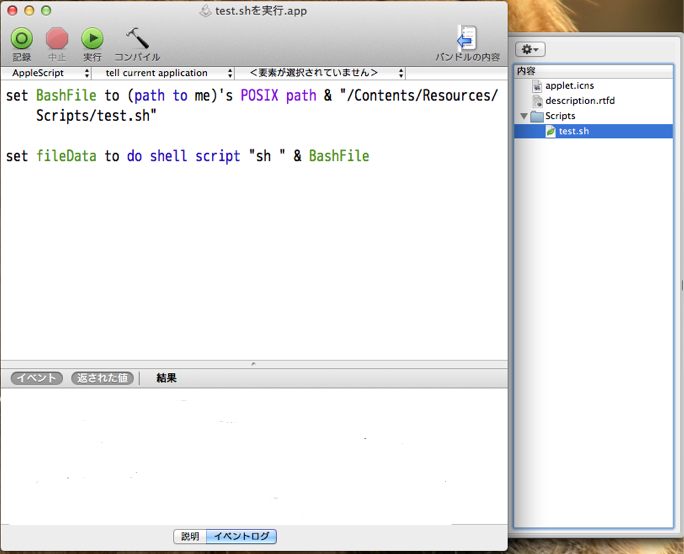
Task: Click the split pane divider handle
Action: point(253,364)
